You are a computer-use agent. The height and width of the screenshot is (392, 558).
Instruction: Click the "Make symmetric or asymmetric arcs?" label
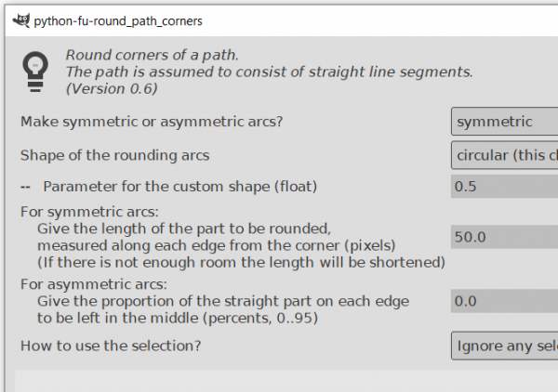151,122
